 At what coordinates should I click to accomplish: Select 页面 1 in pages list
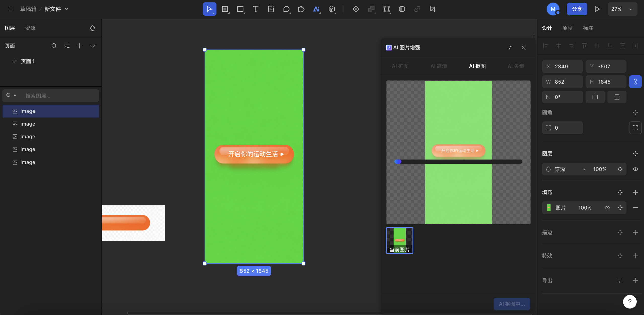coord(28,61)
